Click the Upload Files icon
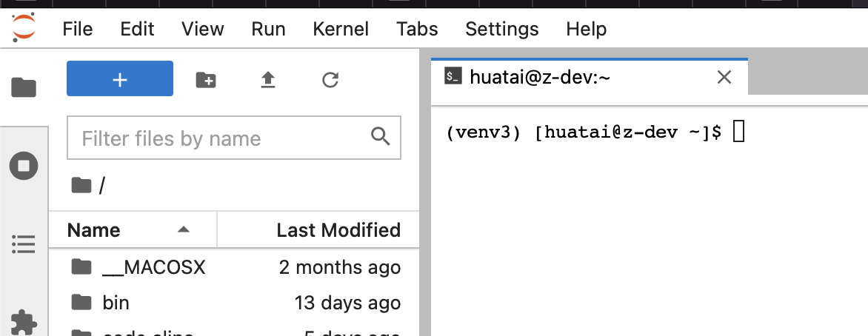 pyautogui.click(x=268, y=80)
